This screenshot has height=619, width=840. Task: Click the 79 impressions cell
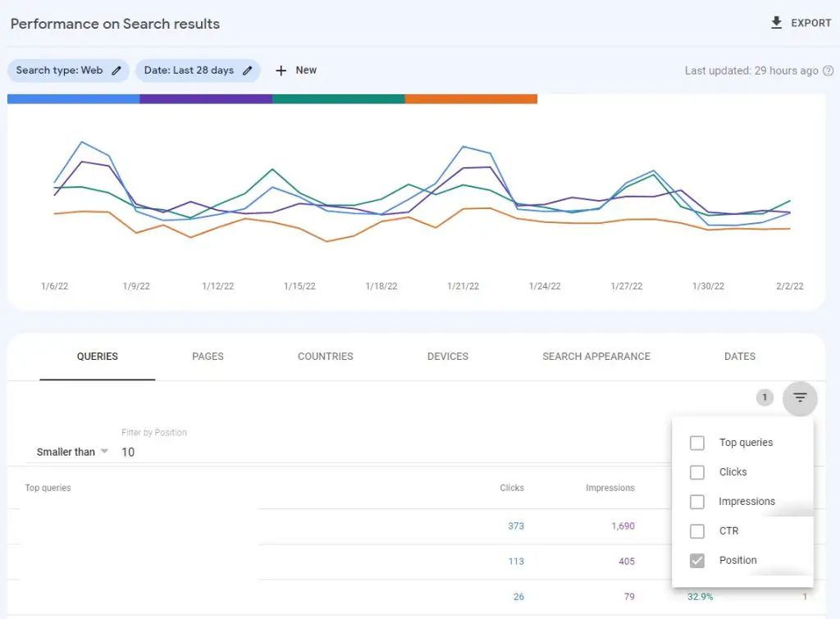629,597
